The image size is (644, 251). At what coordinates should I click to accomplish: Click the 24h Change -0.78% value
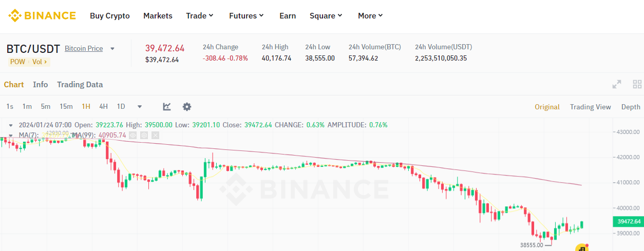tap(238, 58)
